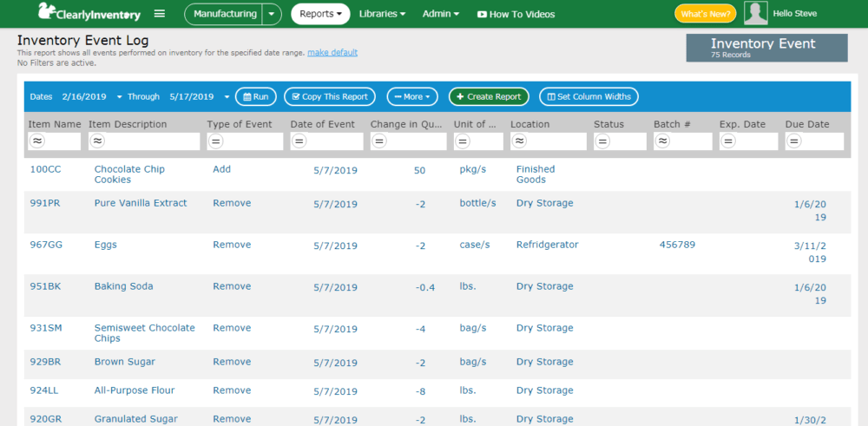
Task: Click Copy This Report
Action: [330, 97]
